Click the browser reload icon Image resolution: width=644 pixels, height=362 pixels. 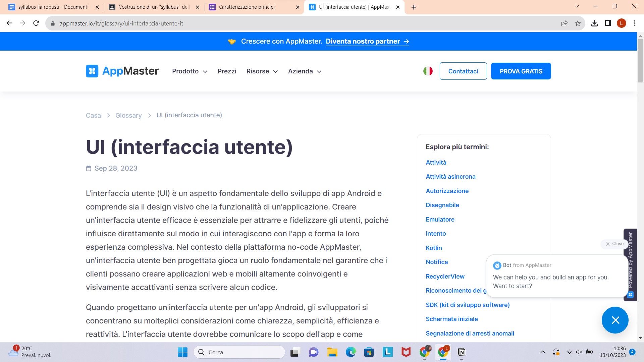tap(36, 23)
